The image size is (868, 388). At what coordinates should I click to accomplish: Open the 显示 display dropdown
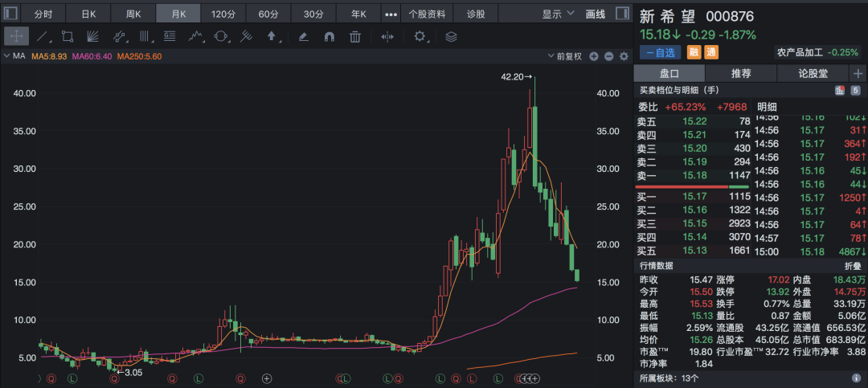tap(558, 14)
